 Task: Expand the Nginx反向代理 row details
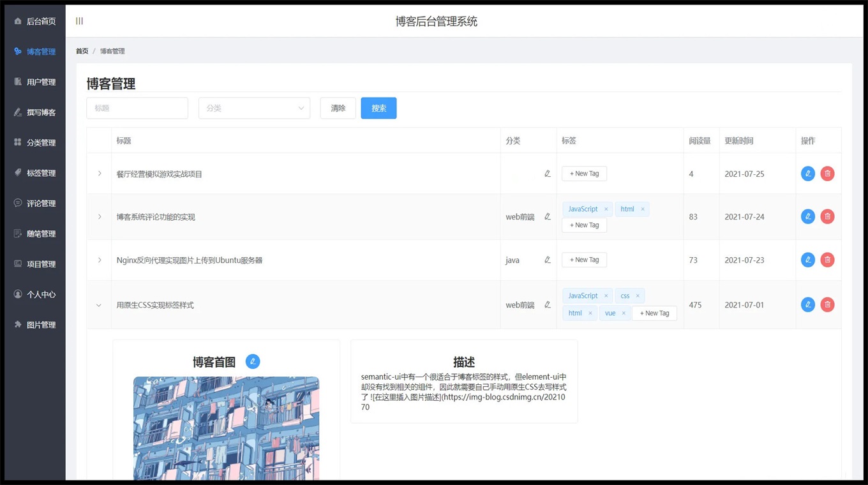tap(100, 260)
